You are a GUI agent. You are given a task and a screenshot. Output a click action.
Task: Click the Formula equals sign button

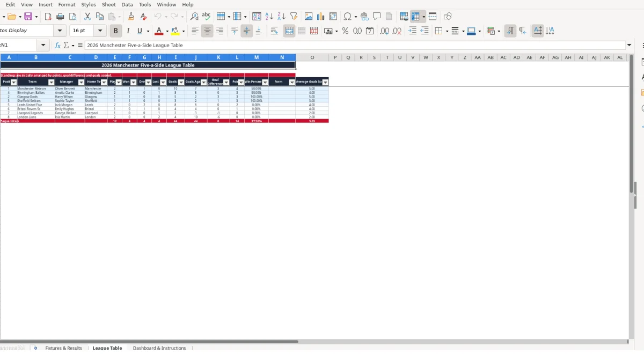coord(80,46)
